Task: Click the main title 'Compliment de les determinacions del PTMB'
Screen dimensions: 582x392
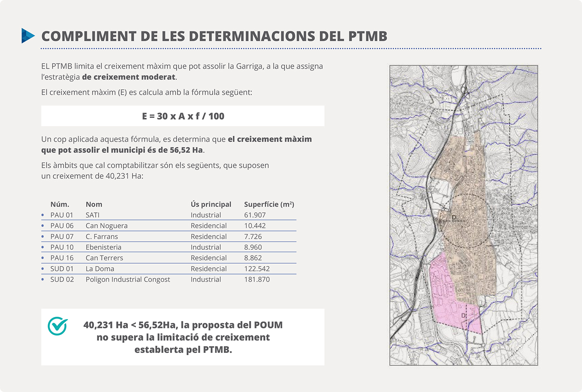Action: (x=214, y=36)
